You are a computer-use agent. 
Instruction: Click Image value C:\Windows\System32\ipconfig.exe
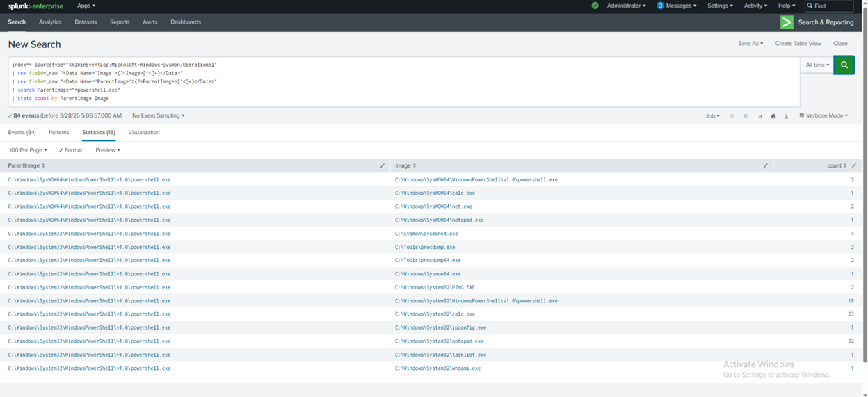pos(440,327)
